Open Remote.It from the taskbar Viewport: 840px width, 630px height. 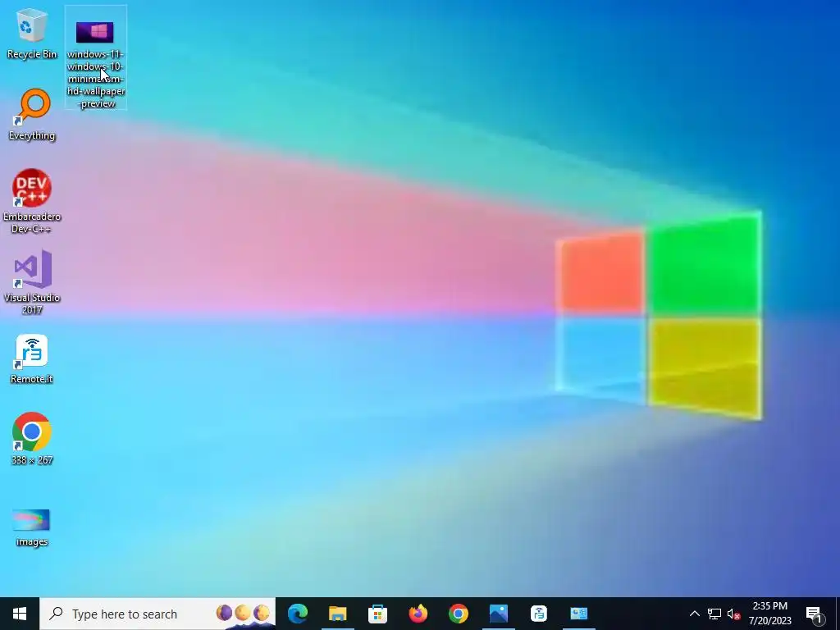point(538,614)
